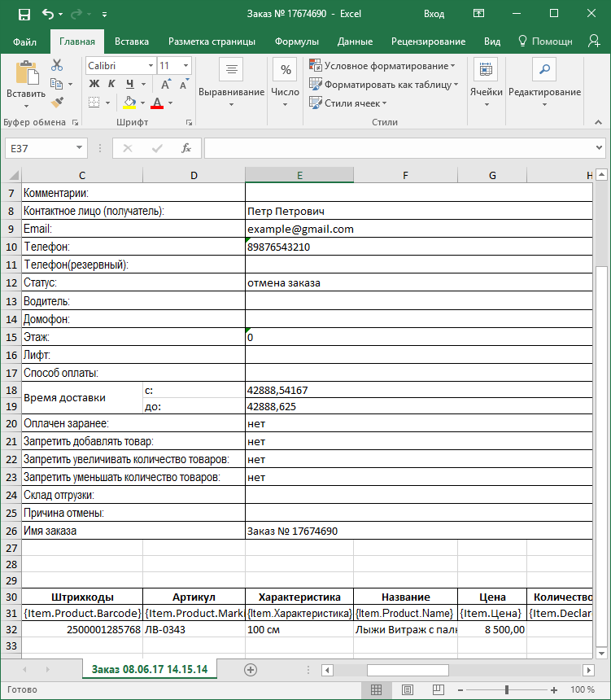Image resolution: width=611 pixels, height=700 pixels.
Task: Select column E header
Action: [x=299, y=175]
